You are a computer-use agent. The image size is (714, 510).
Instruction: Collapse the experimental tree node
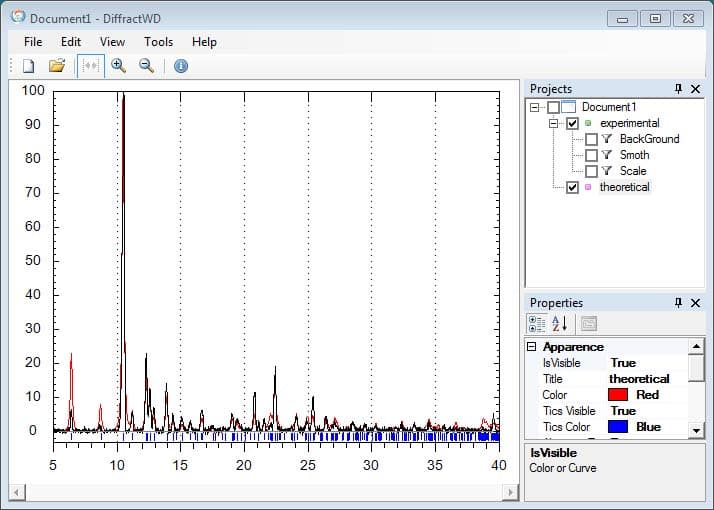[552, 123]
